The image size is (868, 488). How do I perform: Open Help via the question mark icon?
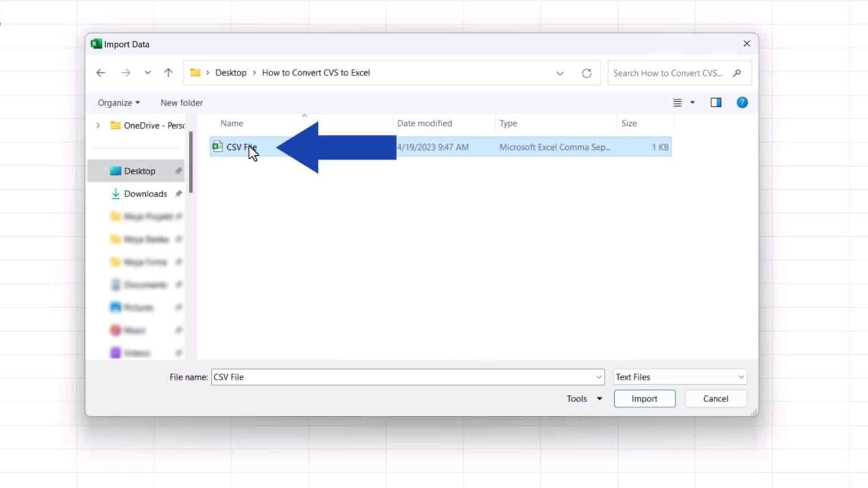pyautogui.click(x=742, y=102)
